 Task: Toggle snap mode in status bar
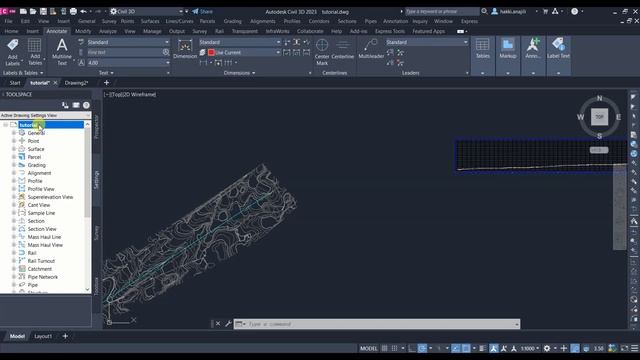click(x=394, y=348)
